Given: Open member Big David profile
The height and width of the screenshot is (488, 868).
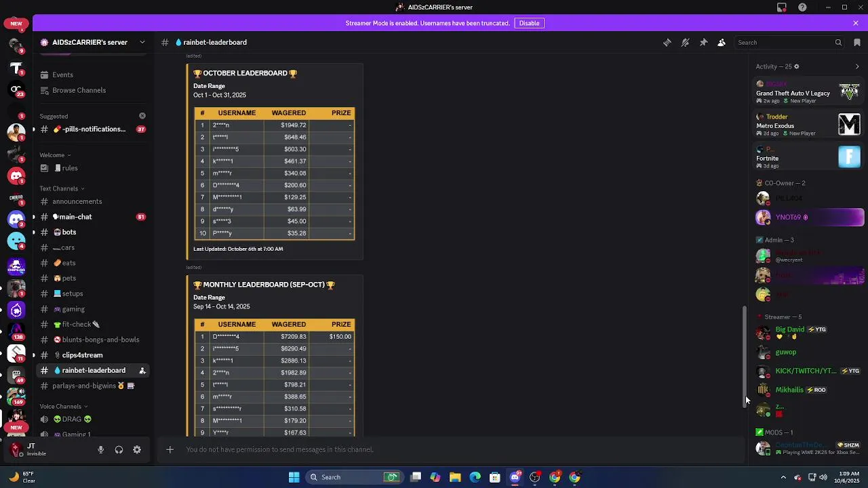Looking at the screenshot, I should click(x=810, y=332).
